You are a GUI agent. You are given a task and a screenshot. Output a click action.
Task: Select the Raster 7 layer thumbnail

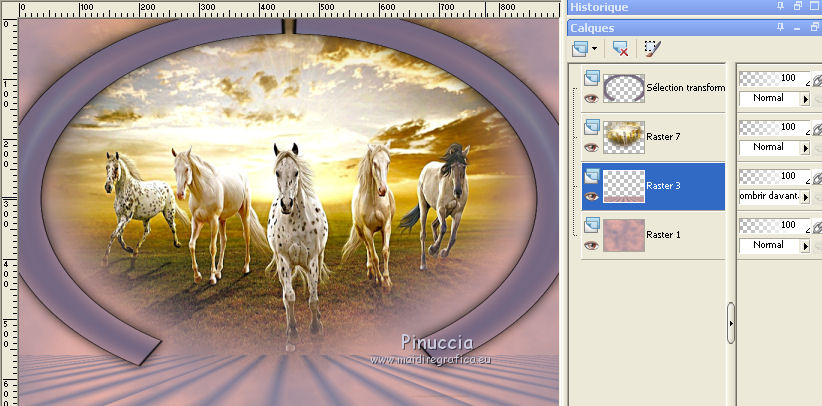(x=624, y=137)
